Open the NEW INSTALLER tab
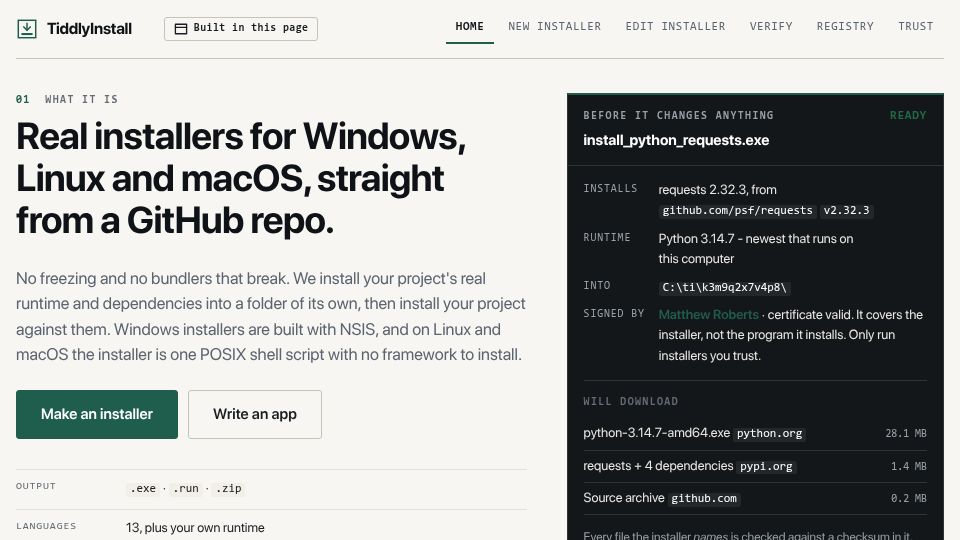 pyautogui.click(x=555, y=26)
